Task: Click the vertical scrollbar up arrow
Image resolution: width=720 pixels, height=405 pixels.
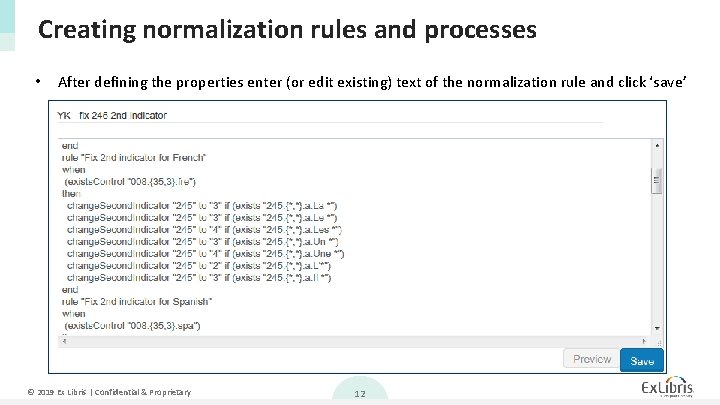Action: (657, 146)
